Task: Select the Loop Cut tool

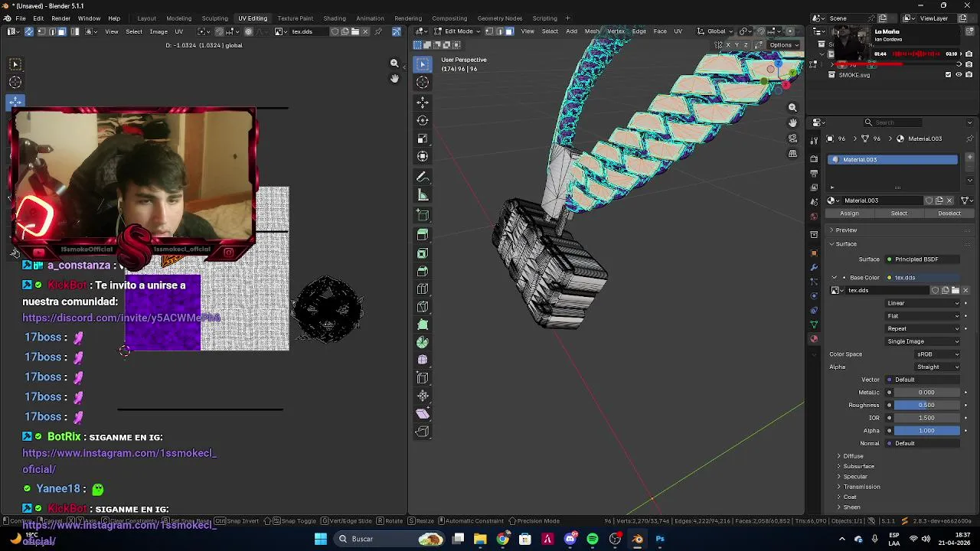Action: coord(423,289)
